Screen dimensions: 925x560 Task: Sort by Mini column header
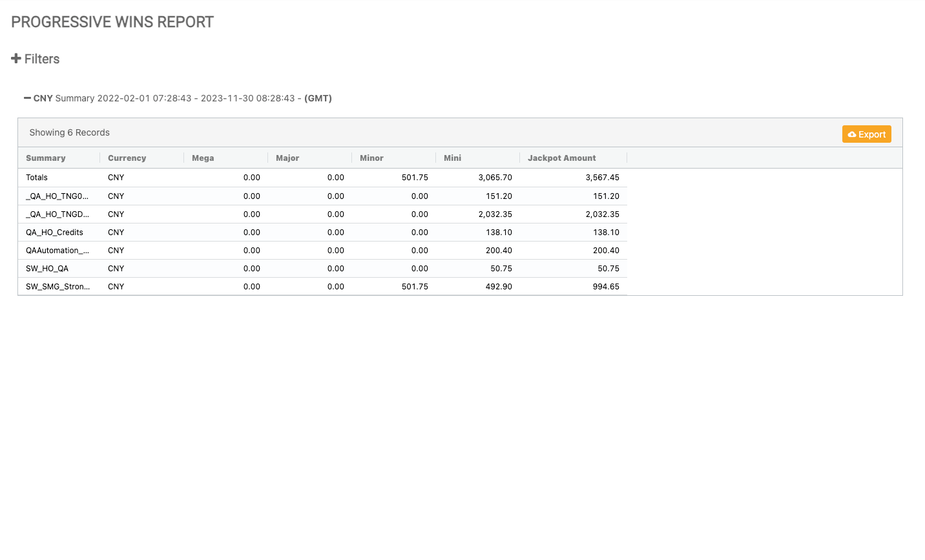(452, 158)
